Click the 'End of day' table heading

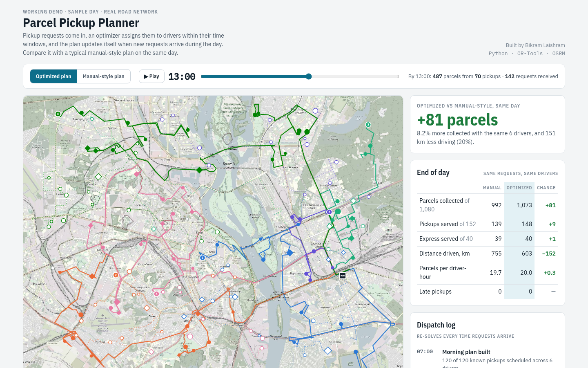click(433, 173)
